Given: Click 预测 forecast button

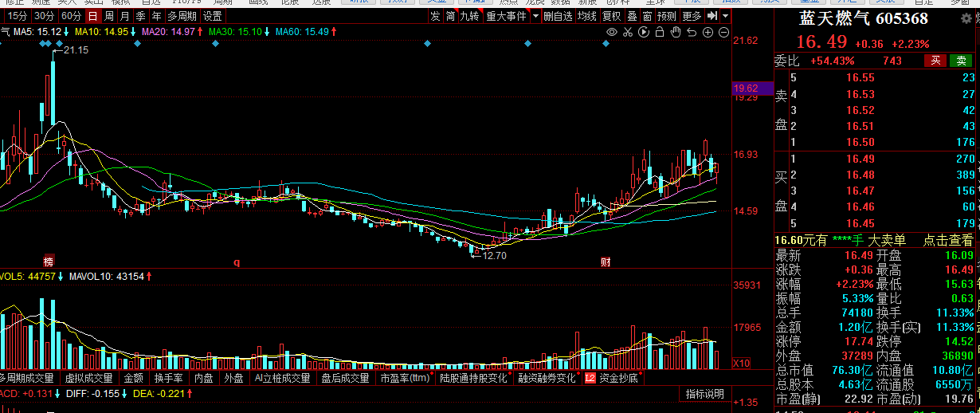Looking at the screenshot, I should pyautogui.click(x=667, y=16).
